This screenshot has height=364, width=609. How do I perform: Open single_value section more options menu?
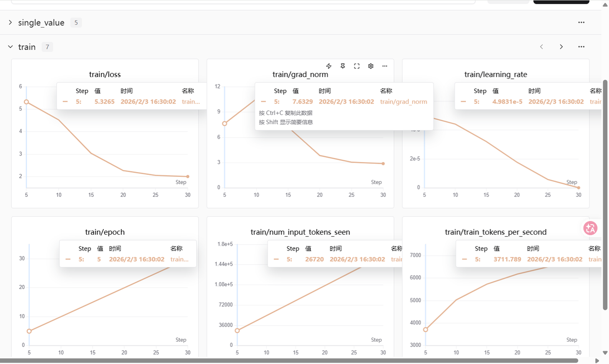point(581,22)
